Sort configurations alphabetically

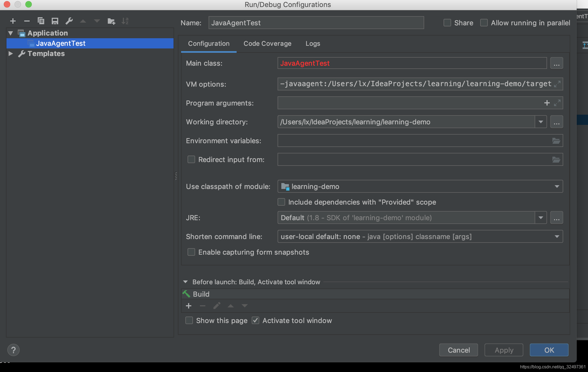coord(125,21)
